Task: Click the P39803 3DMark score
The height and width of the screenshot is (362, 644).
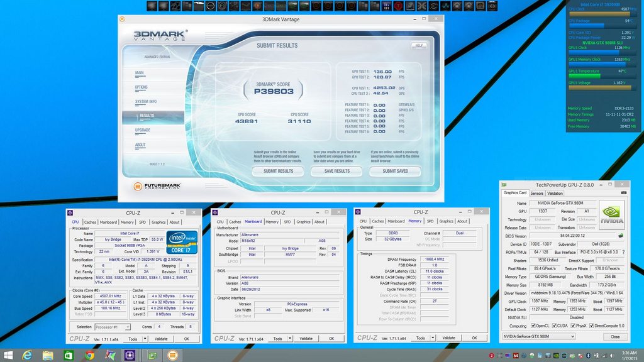Action: (x=274, y=92)
